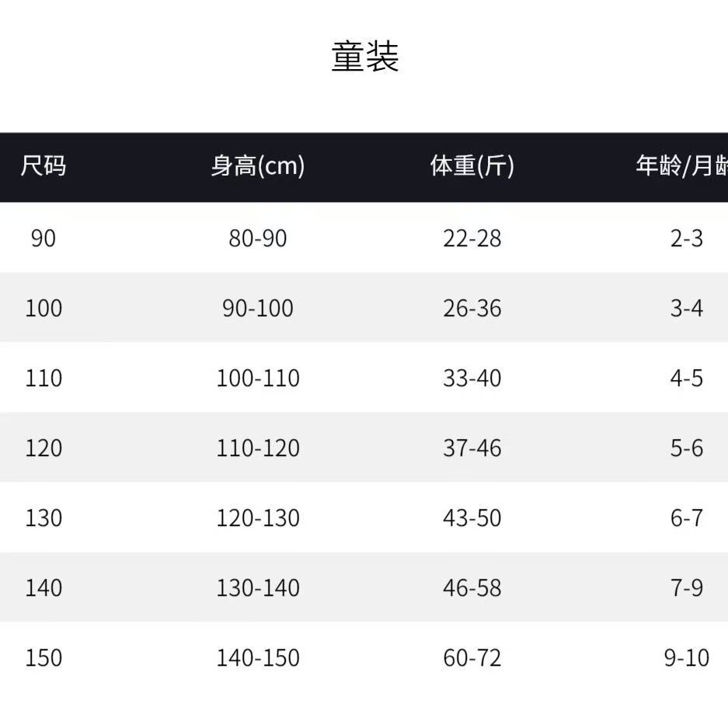Click the weight cell reading 60-72
This screenshot has width=728, height=728.
[x=472, y=658]
